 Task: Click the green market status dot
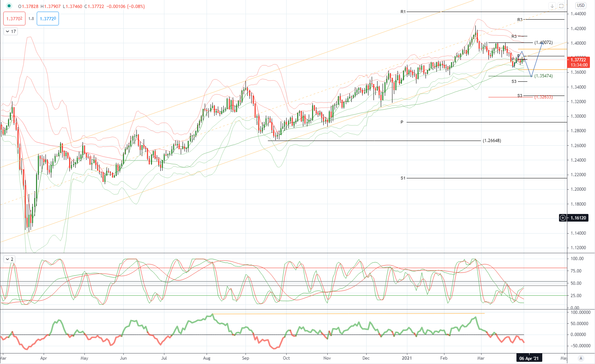pyautogui.click(x=9, y=6)
